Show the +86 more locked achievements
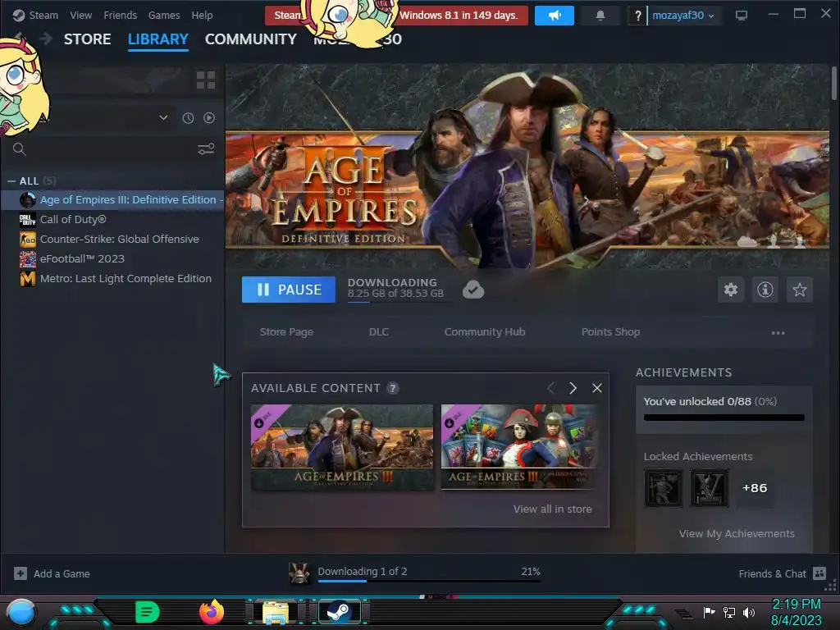This screenshot has width=840, height=630. pos(755,488)
